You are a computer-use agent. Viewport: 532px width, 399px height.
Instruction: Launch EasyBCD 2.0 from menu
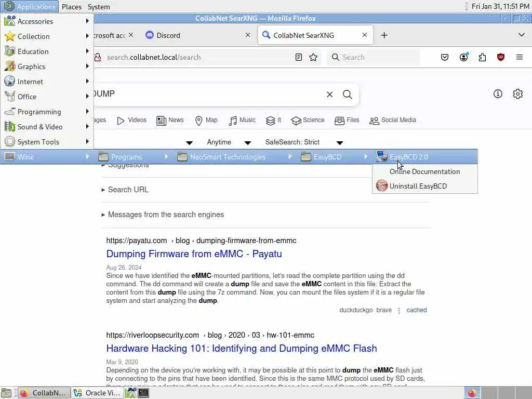point(425,157)
